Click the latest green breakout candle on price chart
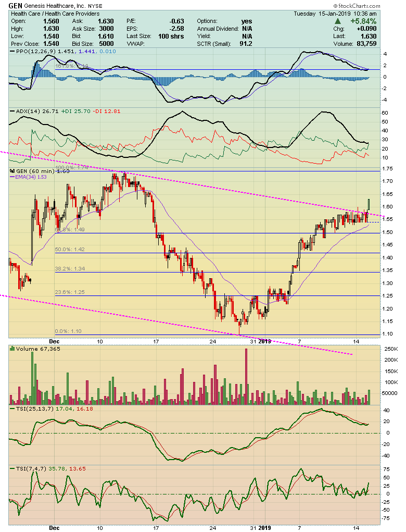The width and height of the screenshot is (406, 532). 369,203
